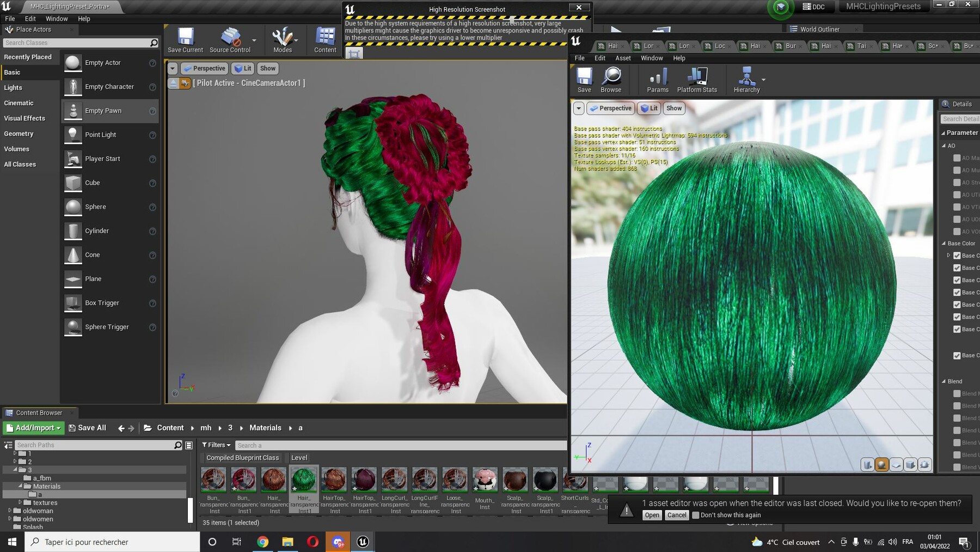This screenshot has height=552, width=980.
Task: Open Params in the material editor
Action: (658, 80)
